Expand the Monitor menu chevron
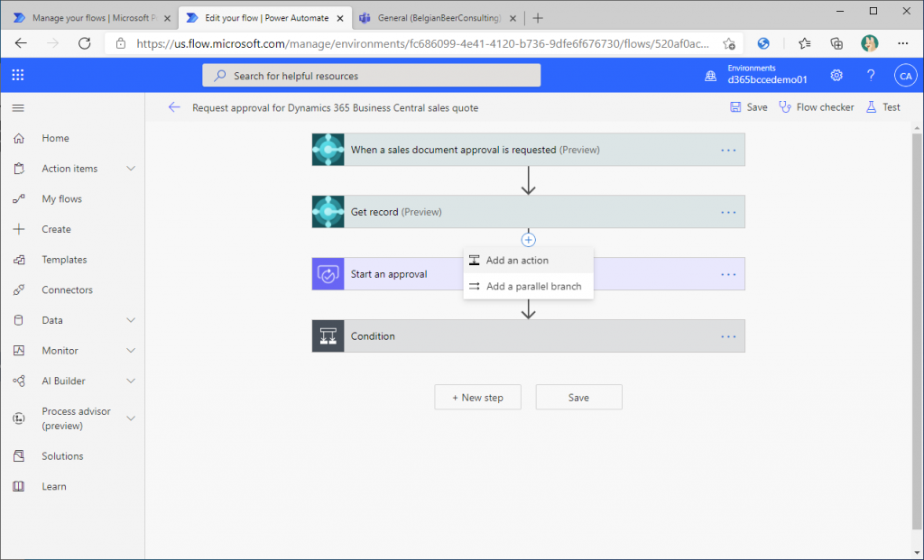The image size is (924, 560). 131,351
